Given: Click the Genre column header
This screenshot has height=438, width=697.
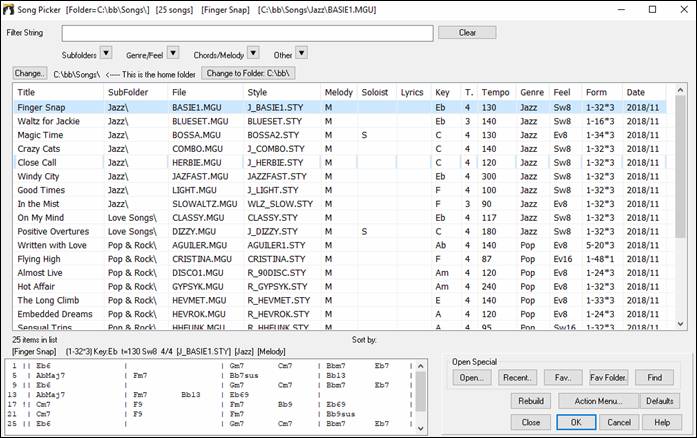Looking at the screenshot, I should click(532, 93).
